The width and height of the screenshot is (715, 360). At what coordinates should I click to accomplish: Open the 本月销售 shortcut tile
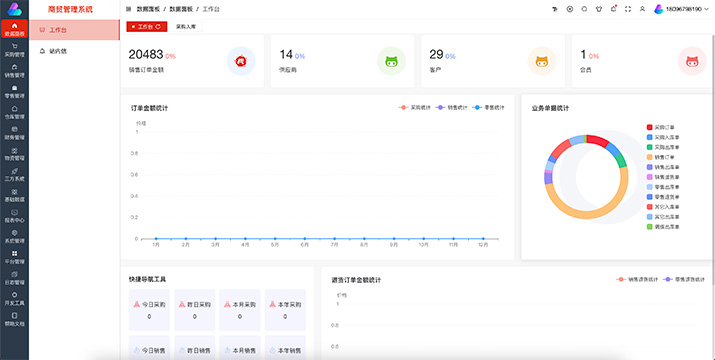click(240, 348)
